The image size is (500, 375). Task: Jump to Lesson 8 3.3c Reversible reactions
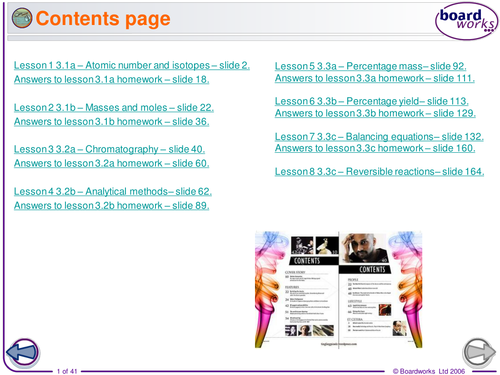click(x=379, y=171)
